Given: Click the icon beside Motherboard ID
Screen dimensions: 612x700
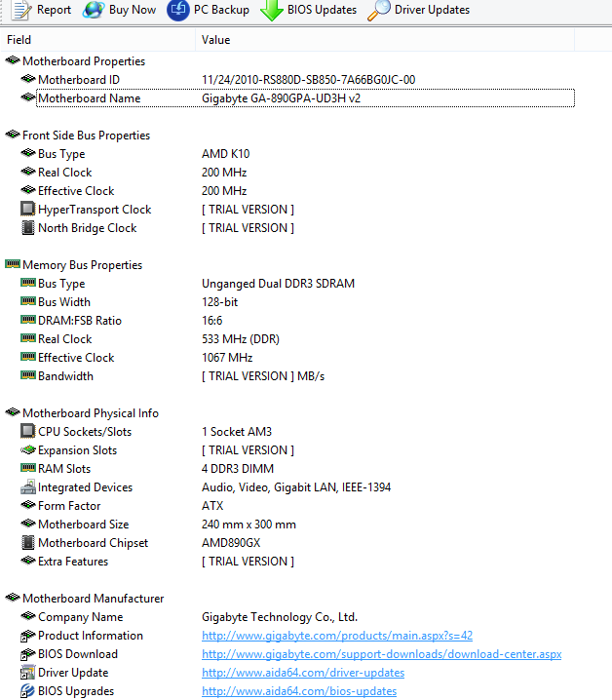Looking at the screenshot, I should 28,79.
